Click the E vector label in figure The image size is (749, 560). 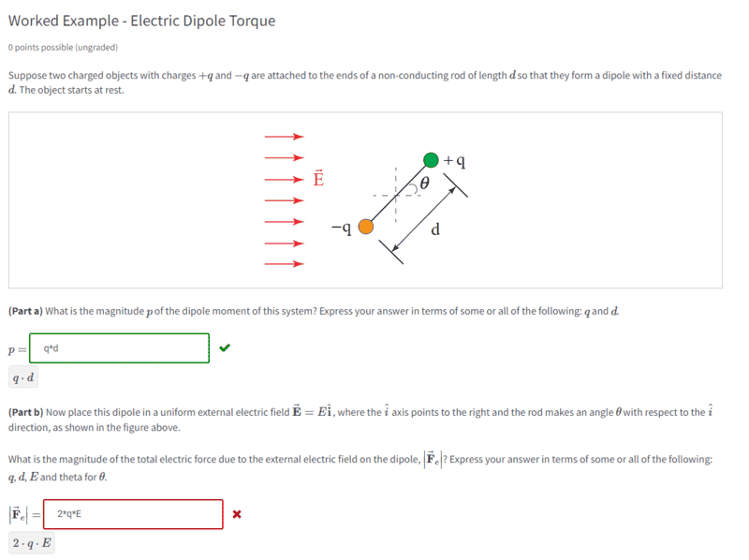318,177
